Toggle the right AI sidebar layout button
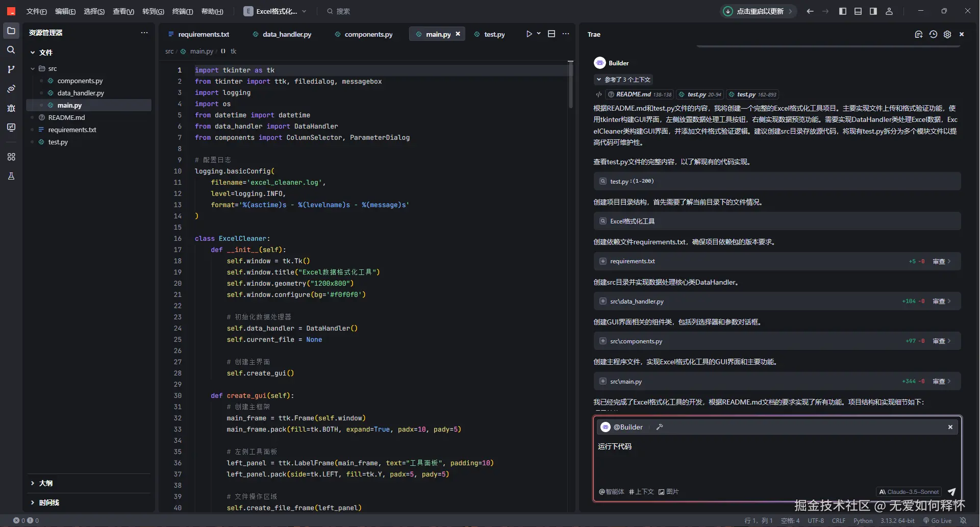The height and width of the screenshot is (527, 980). (873, 11)
